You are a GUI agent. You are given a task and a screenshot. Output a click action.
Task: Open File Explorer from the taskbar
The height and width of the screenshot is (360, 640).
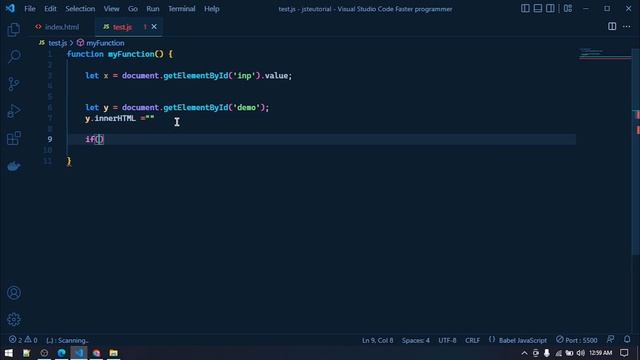[113, 353]
